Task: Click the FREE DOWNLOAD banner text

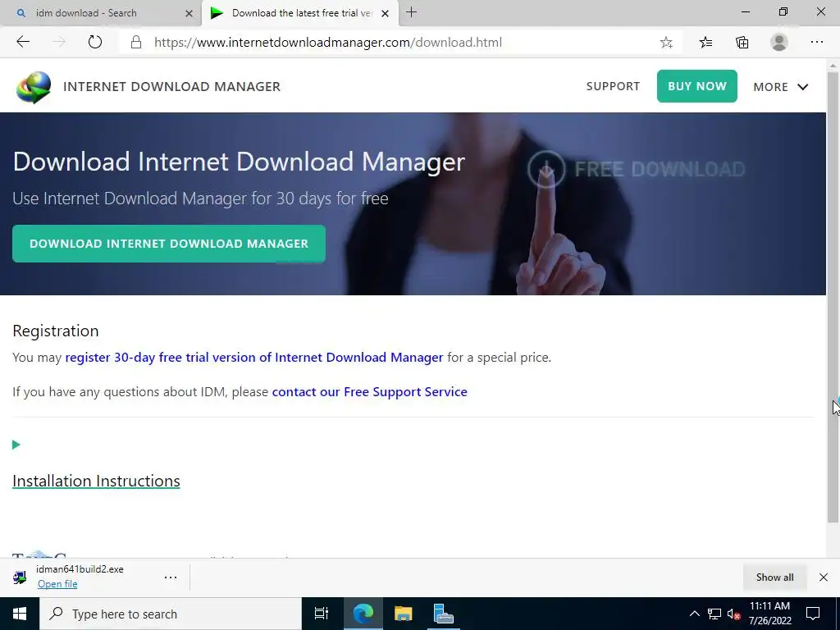Action: click(660, 169)
